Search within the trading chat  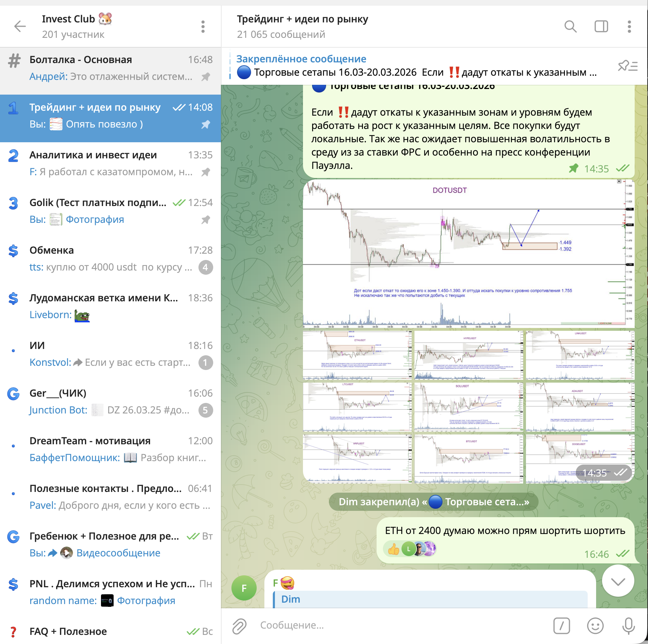click(x=570, y=26)
